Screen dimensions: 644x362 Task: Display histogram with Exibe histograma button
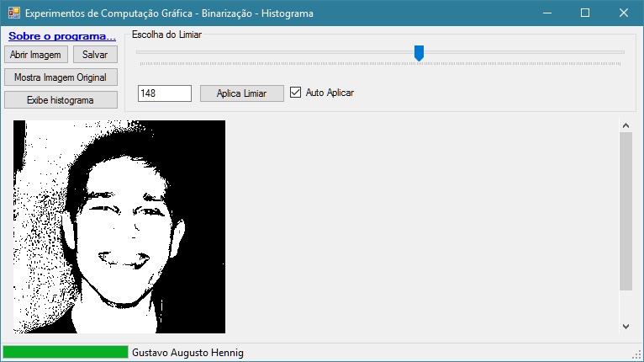click(x=61, y=100)
